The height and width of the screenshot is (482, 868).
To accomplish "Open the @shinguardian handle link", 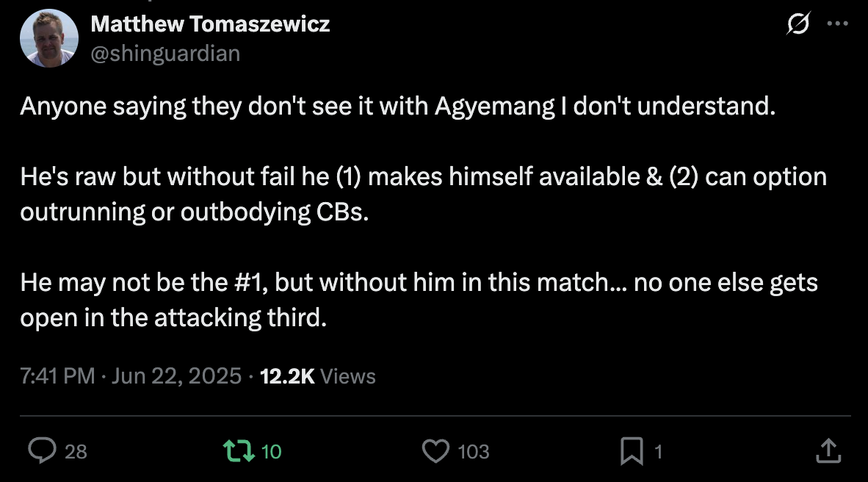I will tap(165, 53).
